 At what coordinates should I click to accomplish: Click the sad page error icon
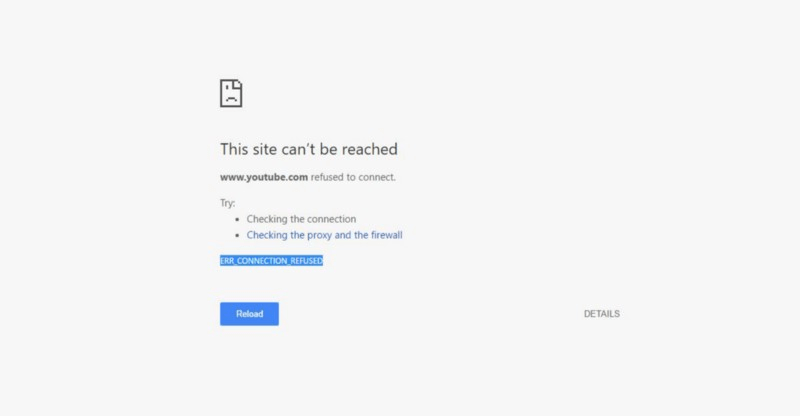[231, 93]
